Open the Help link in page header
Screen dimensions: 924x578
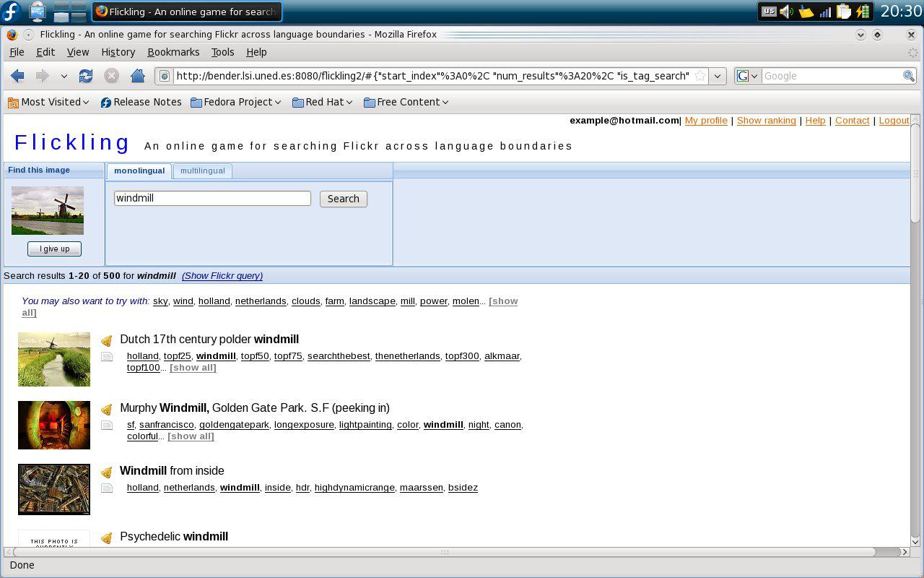[x=815, y=121]
